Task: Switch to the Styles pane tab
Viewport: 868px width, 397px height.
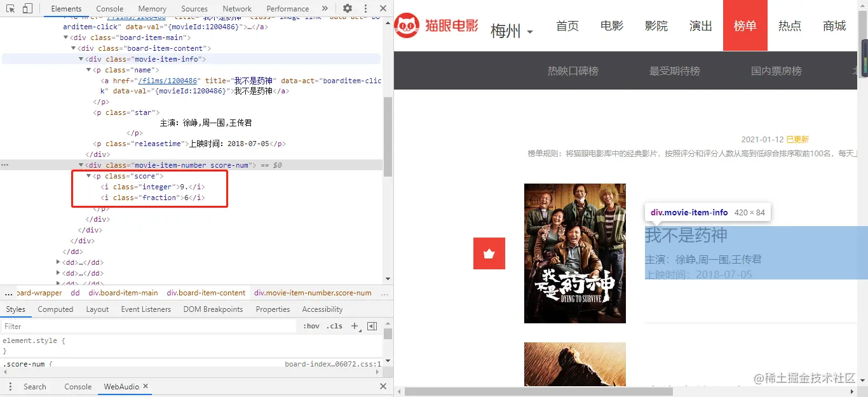Action: pos(16,309)
